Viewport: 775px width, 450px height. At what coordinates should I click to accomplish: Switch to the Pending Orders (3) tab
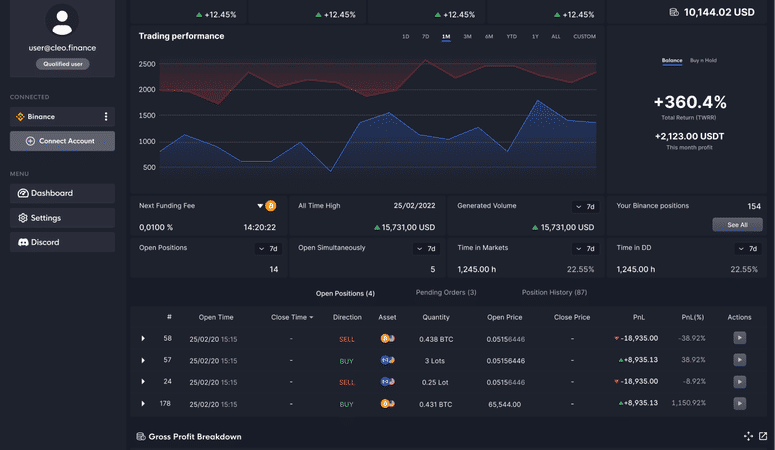446,293
